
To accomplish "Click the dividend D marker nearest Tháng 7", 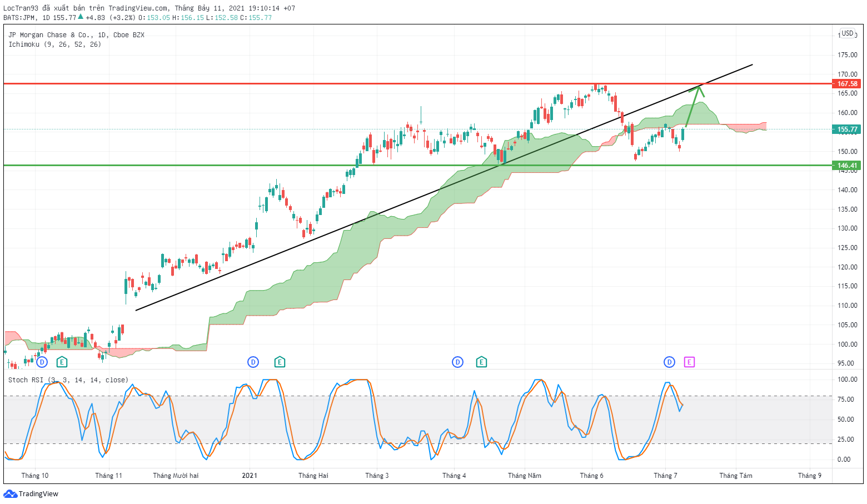I will 669,362.
